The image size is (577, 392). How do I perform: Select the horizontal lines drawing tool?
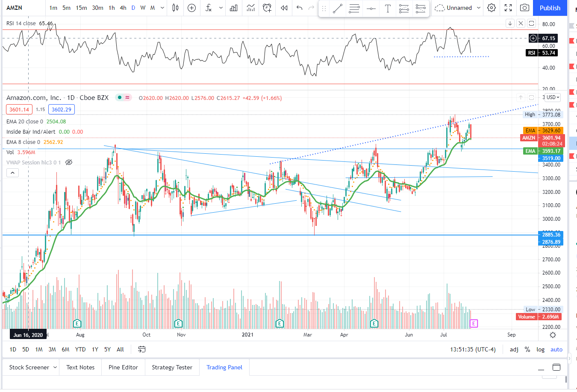pos(354,9)
